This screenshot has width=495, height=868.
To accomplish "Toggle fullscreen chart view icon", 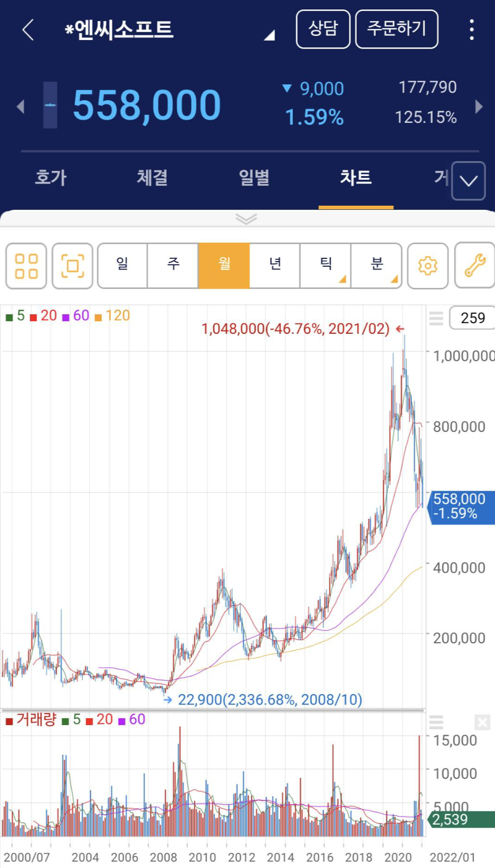I will click(x=73, y=266).
